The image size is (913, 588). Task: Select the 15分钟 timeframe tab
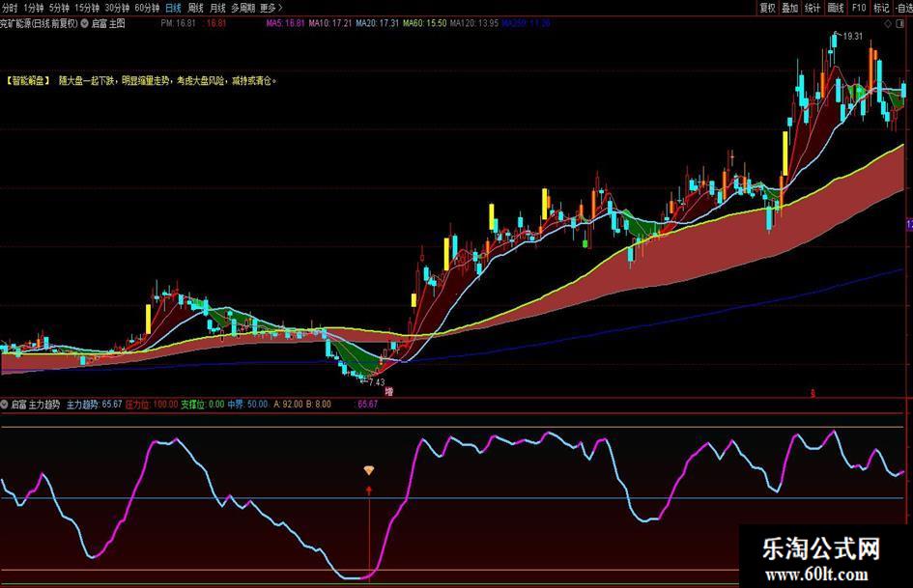(87, 8)
